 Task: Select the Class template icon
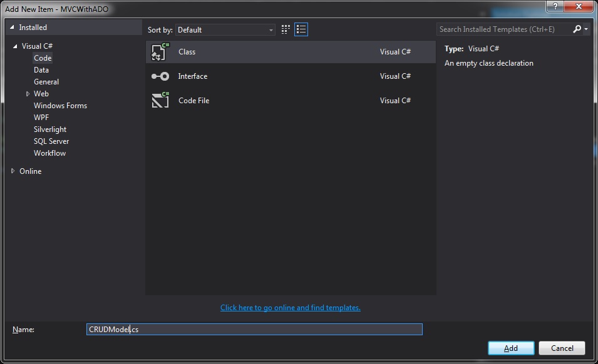pos(160,52)
